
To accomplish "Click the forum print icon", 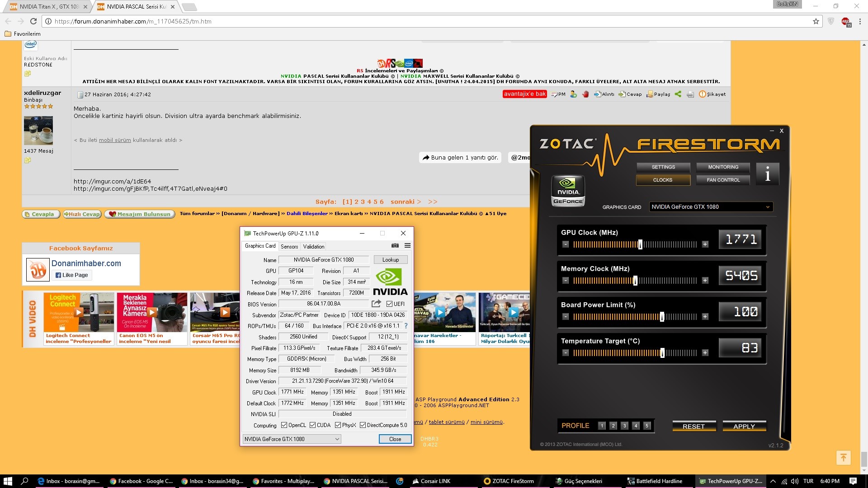I will tap(690, 94).
